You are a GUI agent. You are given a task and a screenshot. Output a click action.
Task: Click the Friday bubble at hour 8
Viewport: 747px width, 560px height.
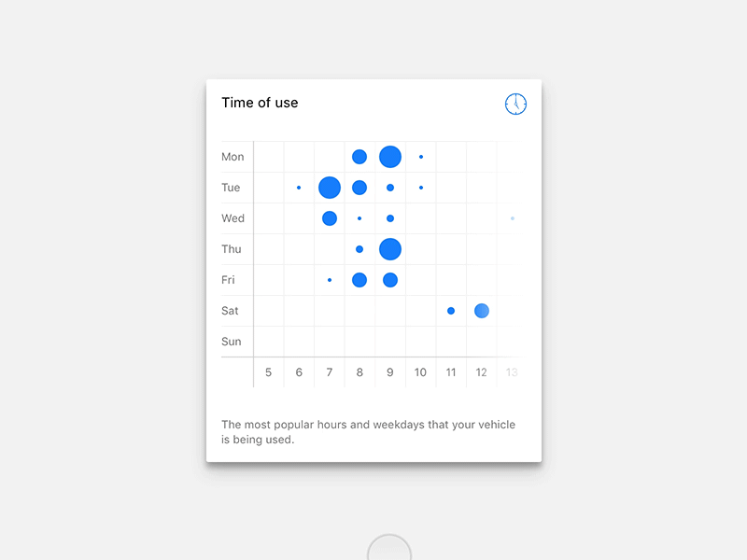point(359,279)
